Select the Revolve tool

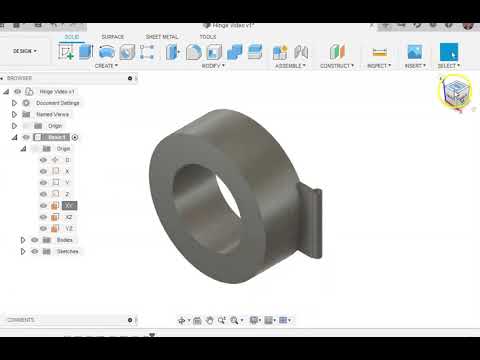click(107, 52)
